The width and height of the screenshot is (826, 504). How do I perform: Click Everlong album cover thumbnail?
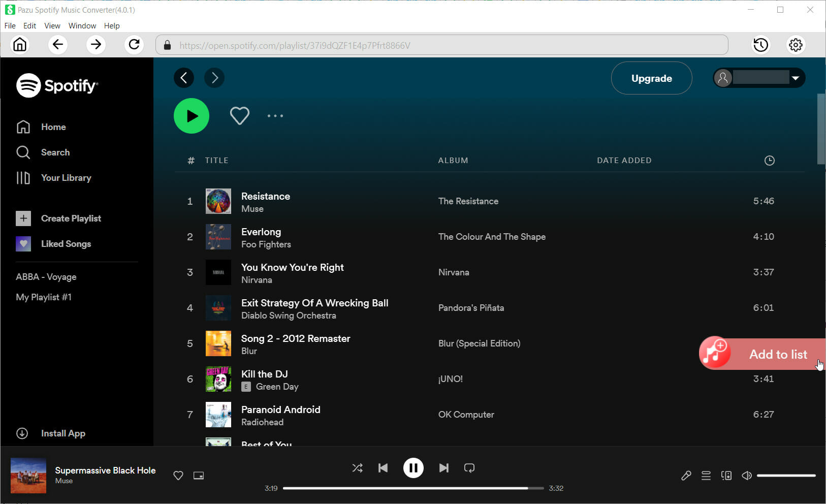point(218,237)
